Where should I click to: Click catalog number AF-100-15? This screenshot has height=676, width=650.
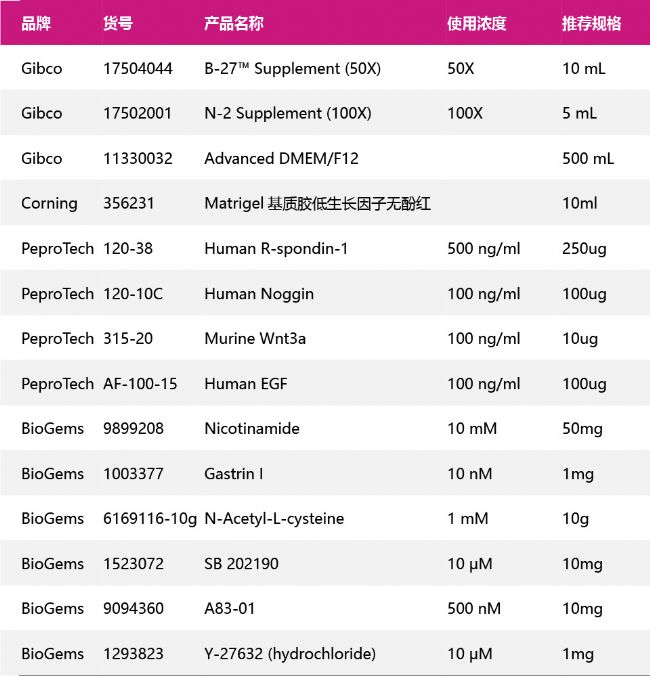click(140, 384)
